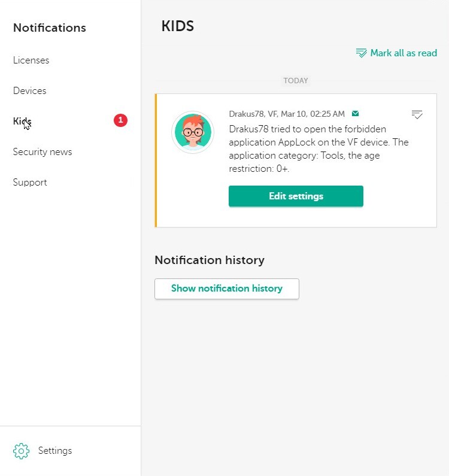Click the Drakus78 child avatar picture
The image size is (449, 476).
[193, 132]
